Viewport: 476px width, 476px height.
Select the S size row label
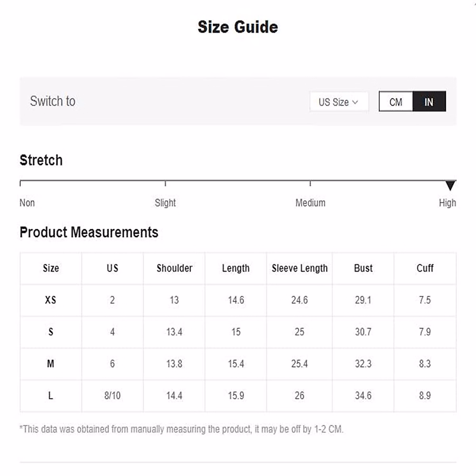(x=51, y=332)
